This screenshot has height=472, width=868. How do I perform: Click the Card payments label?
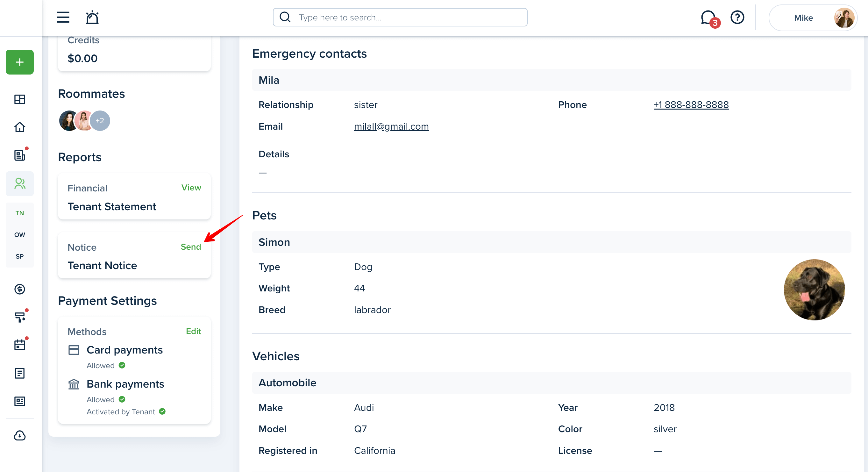pos(125,350)
